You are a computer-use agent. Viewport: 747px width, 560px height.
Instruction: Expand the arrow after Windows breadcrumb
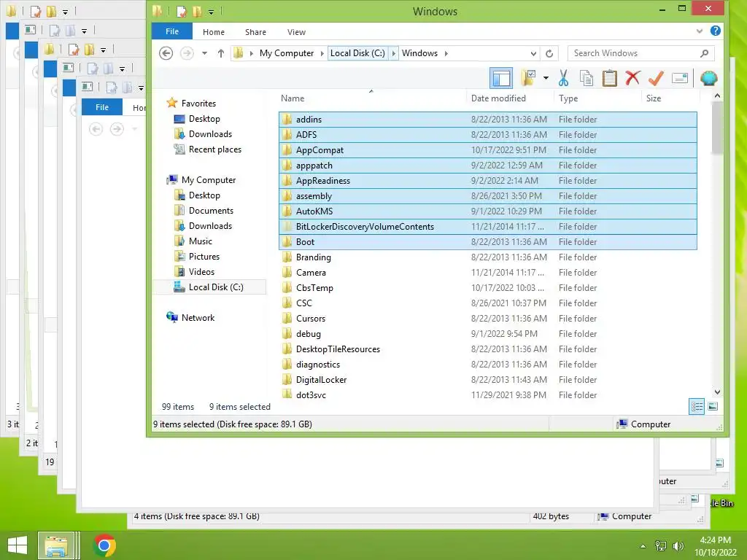click(x=446, y=52)
